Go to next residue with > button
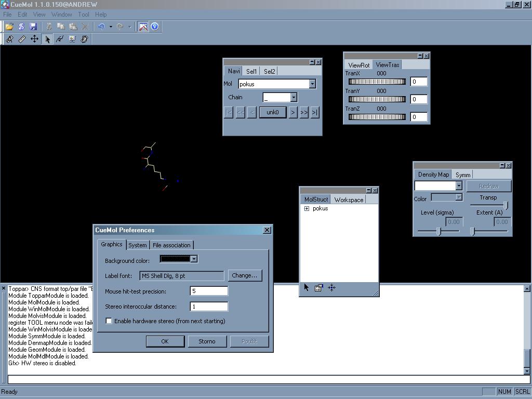 pyautogui.click(x=293, y=112)
